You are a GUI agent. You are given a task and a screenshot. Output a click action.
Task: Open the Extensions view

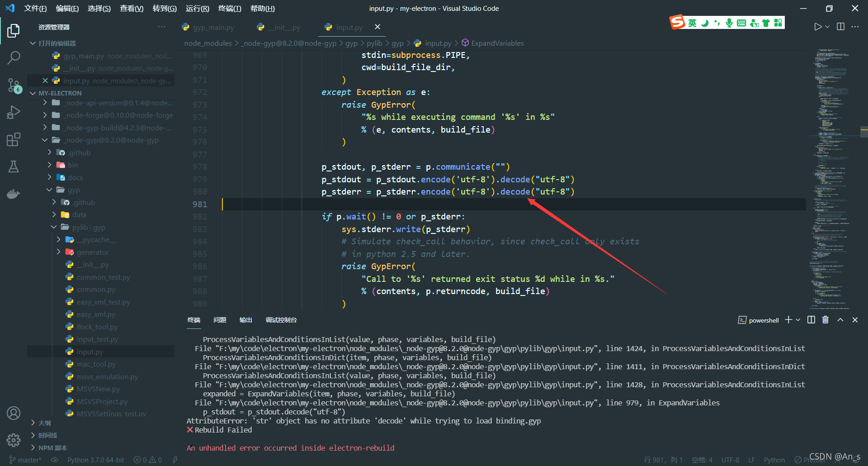tap(14, 139)
